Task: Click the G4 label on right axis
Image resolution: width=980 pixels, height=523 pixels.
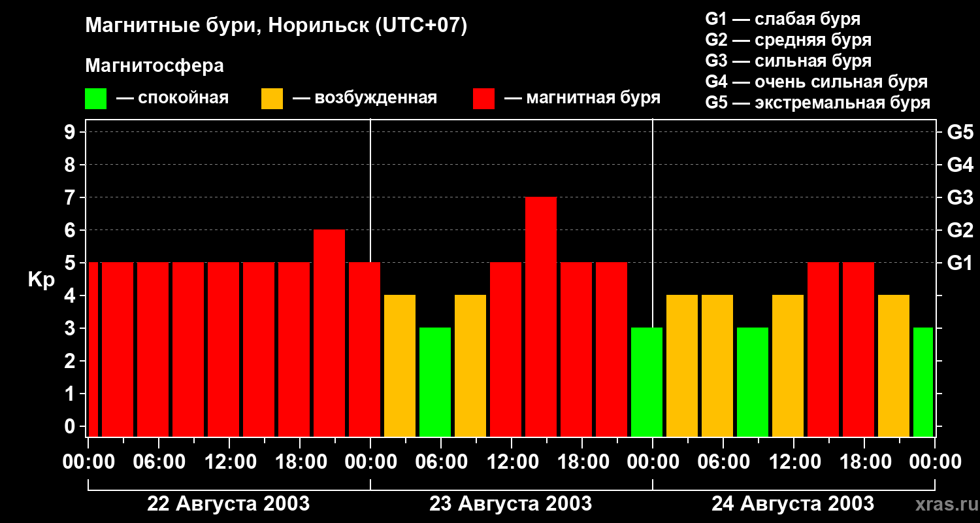Action: [x=960, y=165]
